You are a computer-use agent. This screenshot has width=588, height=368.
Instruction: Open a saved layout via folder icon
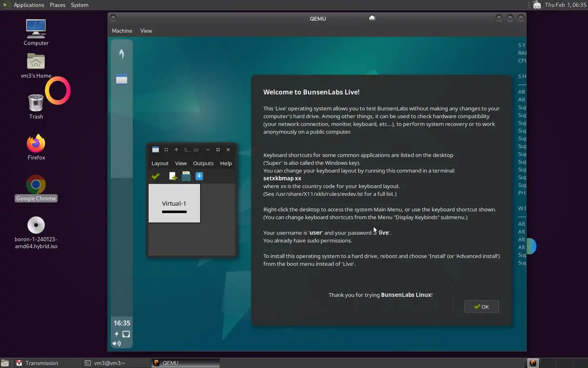pyautogui.click(x=186, y=176)
